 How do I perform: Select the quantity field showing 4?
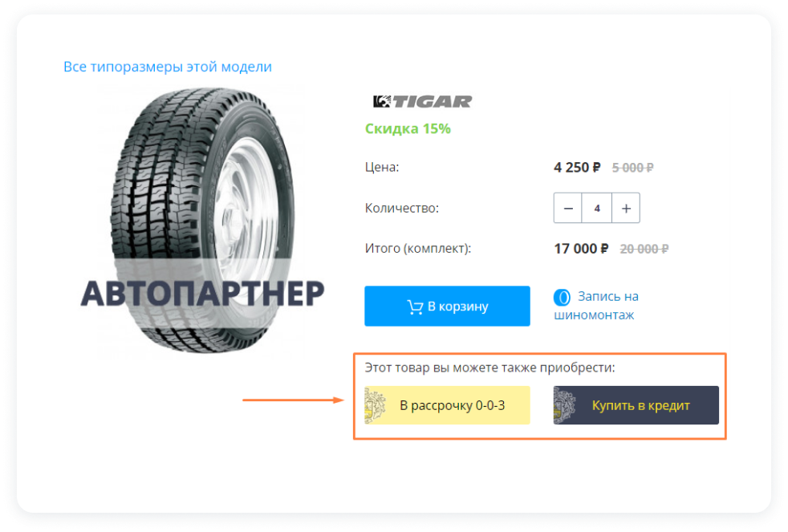(x=597, y=208)
